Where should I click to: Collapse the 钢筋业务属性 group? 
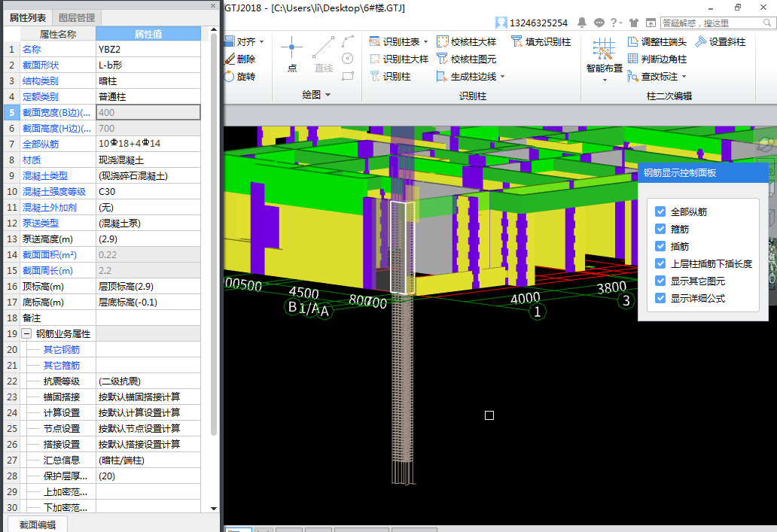[x=27, y=334]
